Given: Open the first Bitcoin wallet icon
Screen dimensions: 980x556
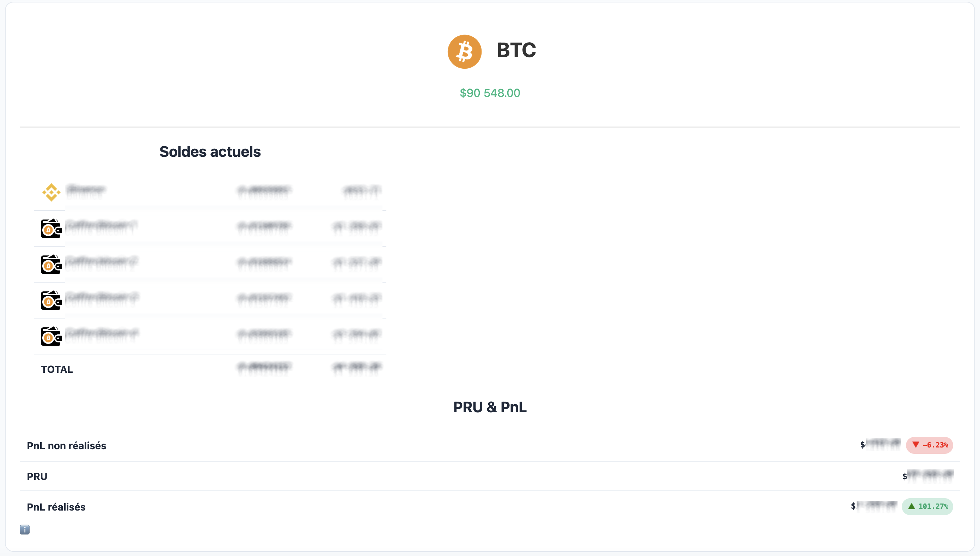Looking at the screenshot, I should (51, 228).
